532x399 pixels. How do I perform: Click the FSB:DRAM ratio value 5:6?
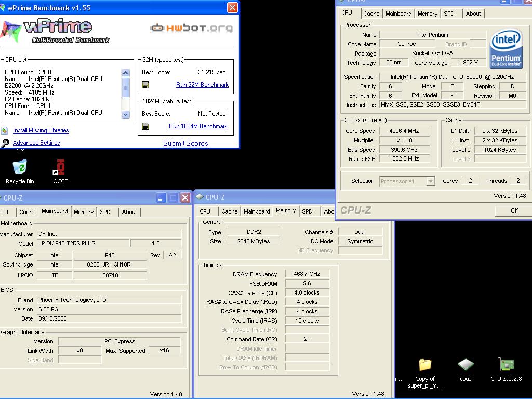click(307, 283)
